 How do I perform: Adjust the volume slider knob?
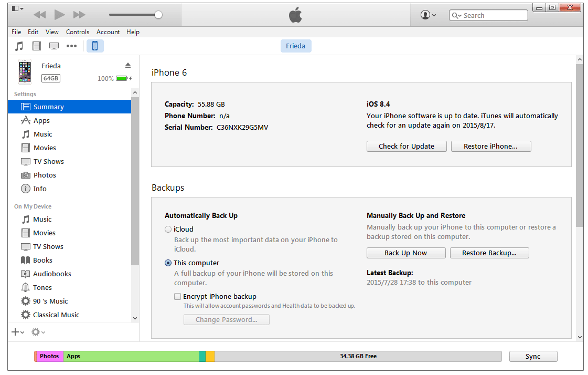pyautogui.click(x=158, y=15)
